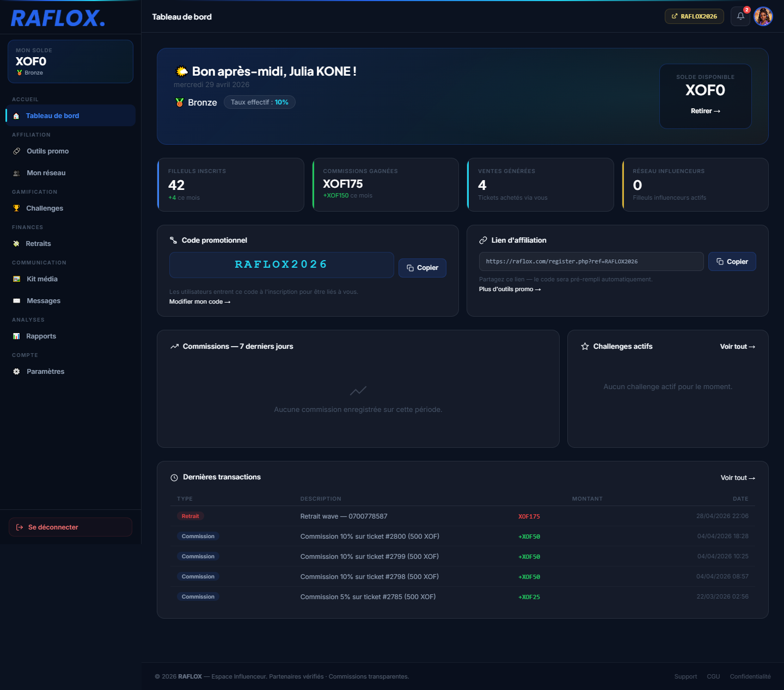The image size is (784, 690).
Task: Click the picture icon beside Kit média
Action: click(x=16, y=279)
